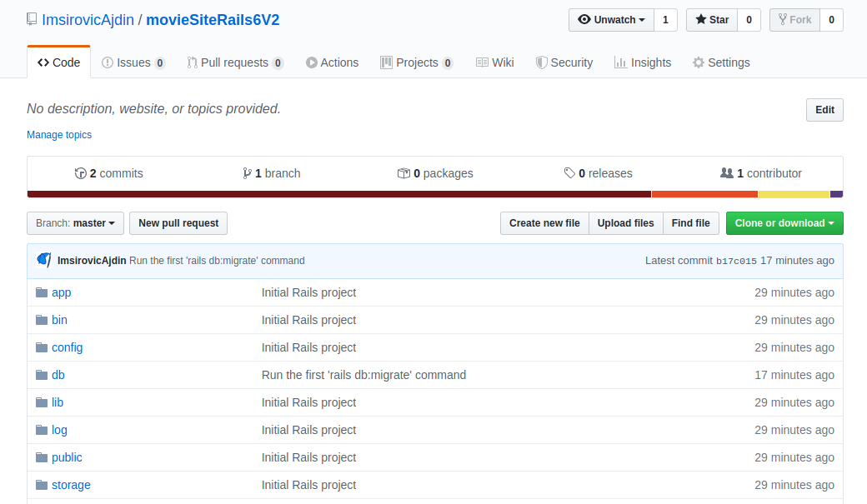Click the folder icon for lib
The width and height of the screenshot is (867, 504).
42,402
